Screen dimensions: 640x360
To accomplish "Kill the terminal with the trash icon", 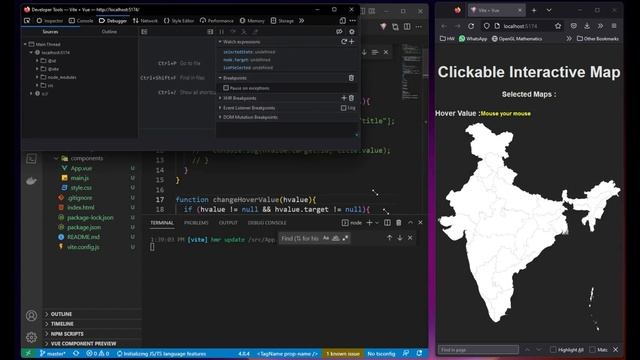I will pos(399,222).
